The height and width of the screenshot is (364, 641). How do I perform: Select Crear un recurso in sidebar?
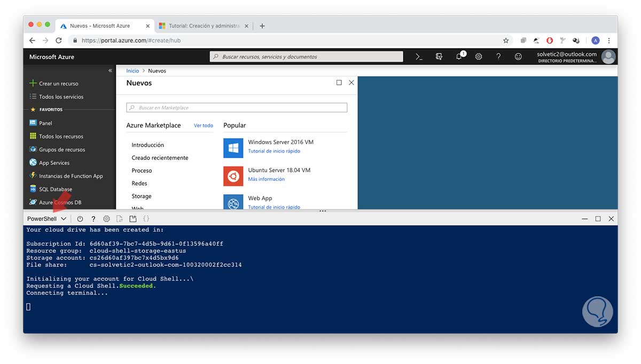pyautogui.click(x=54, y=84)
